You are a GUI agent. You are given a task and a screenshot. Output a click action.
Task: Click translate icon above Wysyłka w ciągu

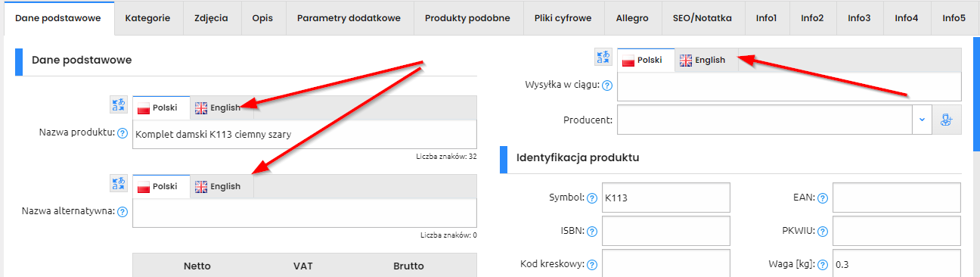click(603, 58)
